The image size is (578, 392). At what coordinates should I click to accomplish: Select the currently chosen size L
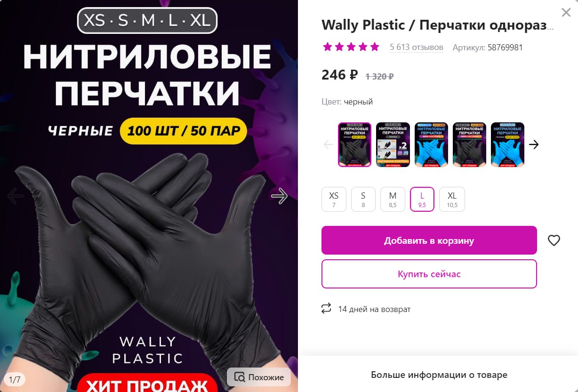[x=422, y=200]
